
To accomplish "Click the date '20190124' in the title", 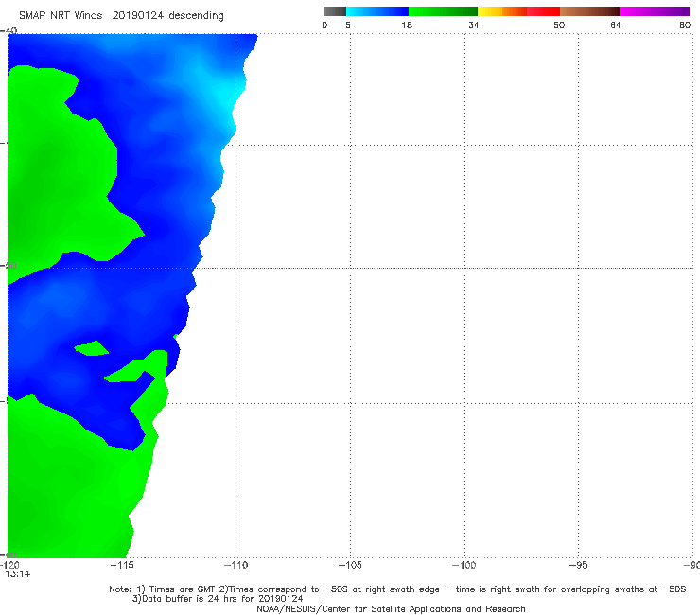I will tap(137, 15).
